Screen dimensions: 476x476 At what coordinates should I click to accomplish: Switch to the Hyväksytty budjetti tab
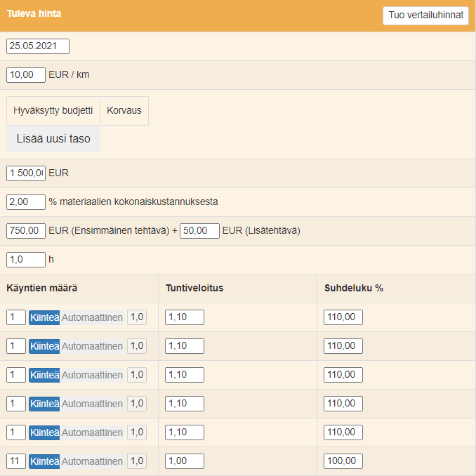(53, 111)
